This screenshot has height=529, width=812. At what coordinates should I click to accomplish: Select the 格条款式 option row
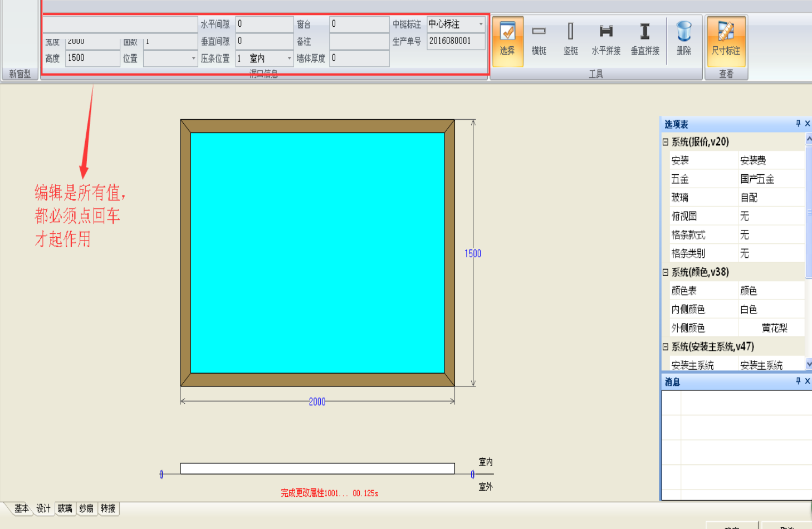(737, 235)
